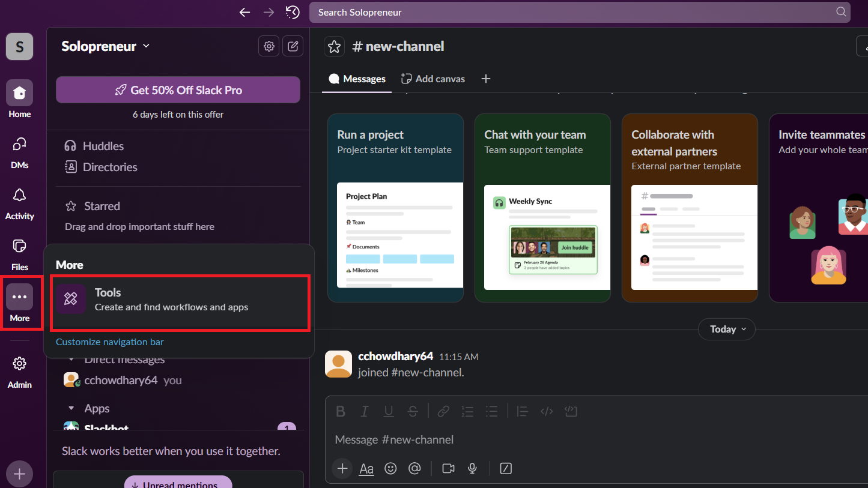Viewport: 868px width, 488px height.
Task: Open Solopreneur workspace tile marked S
Action: 19,46
